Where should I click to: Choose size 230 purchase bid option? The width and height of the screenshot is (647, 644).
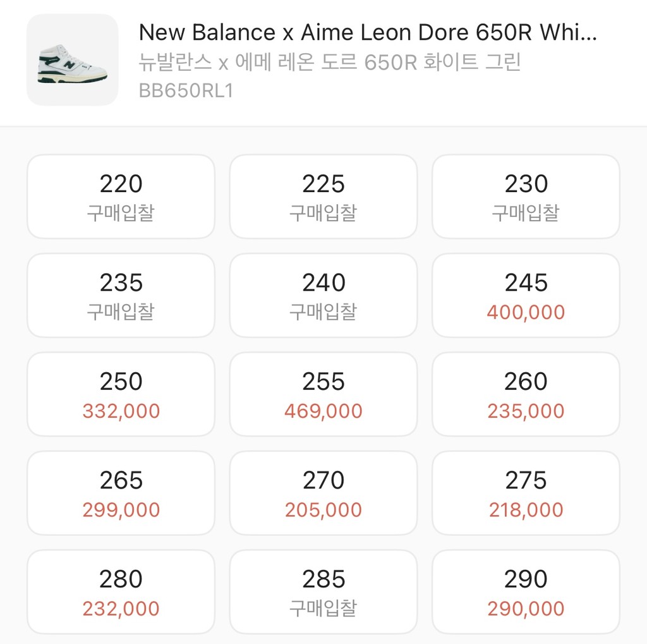[526, 197]
